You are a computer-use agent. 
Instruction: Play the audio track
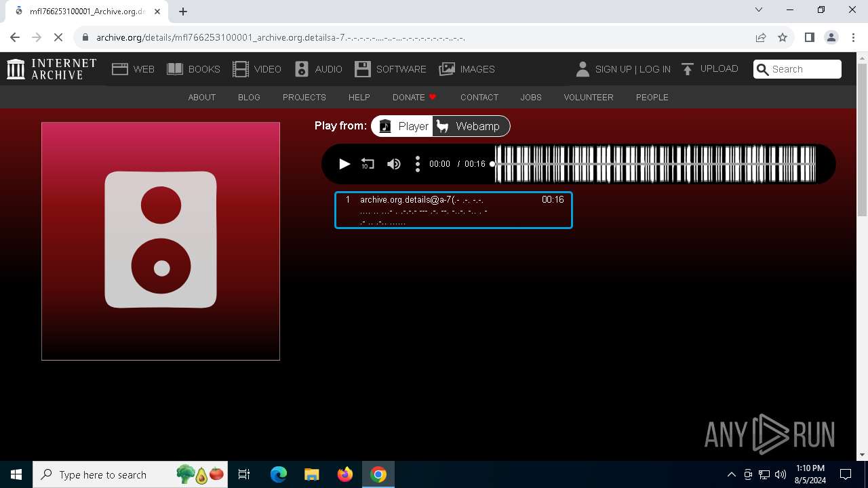344,164
